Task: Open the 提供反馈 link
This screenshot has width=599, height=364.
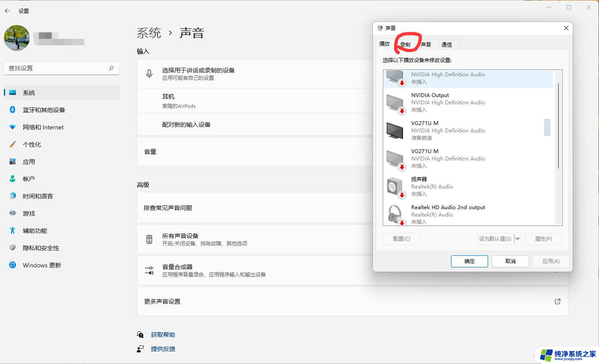Action: [x=163, y=349]
